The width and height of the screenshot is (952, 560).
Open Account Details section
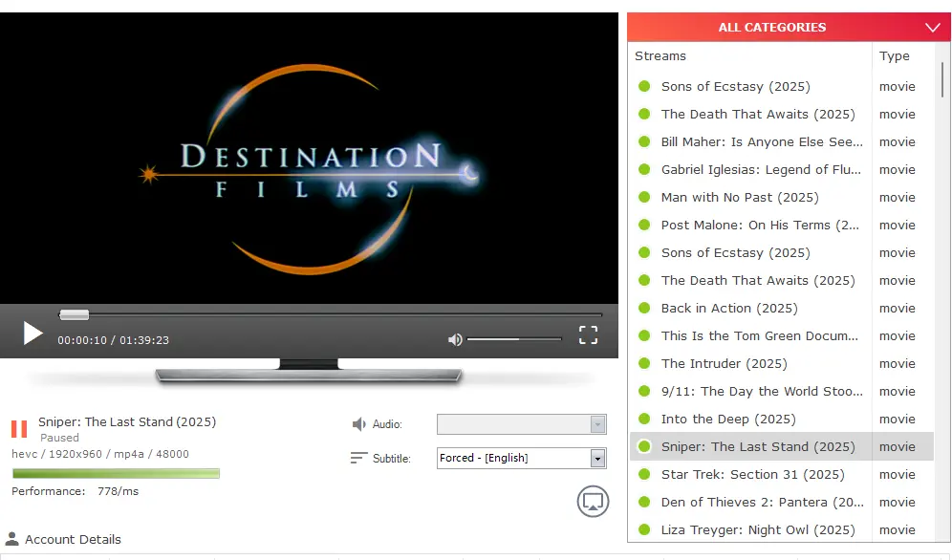point(73,539)
